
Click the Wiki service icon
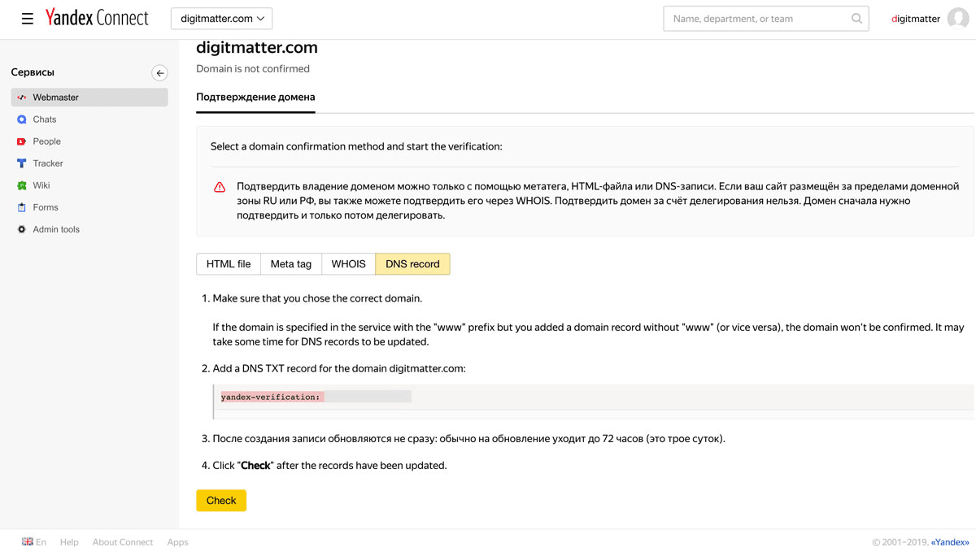[22, 185]
